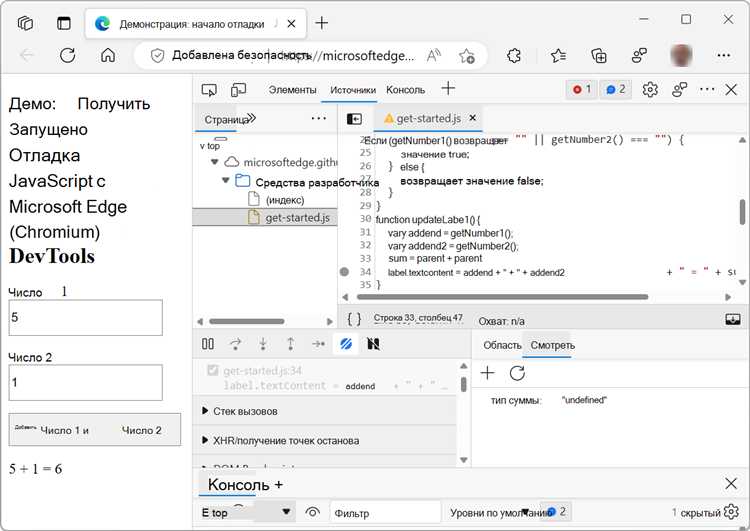Select get-started.js in file tree

click(x=265, y=217)
